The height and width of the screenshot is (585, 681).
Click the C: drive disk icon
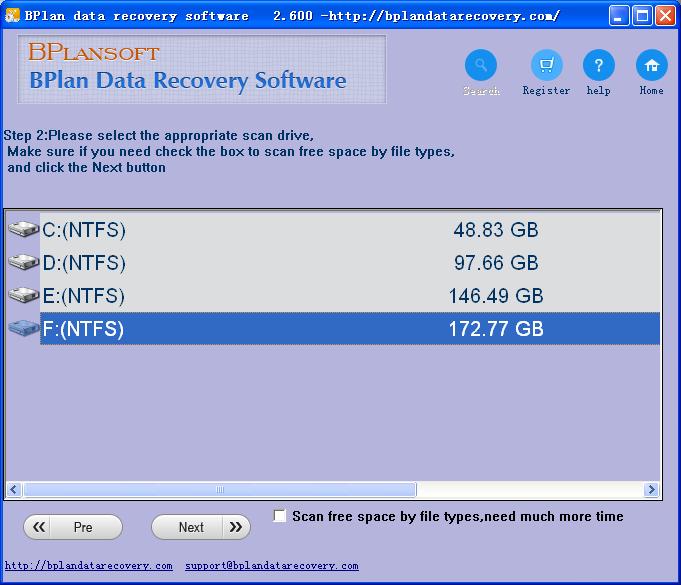pyautogui.click(x=23, y=229)
